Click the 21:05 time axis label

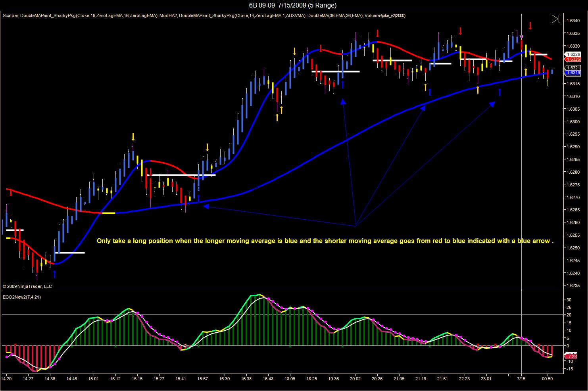(399, 379)
